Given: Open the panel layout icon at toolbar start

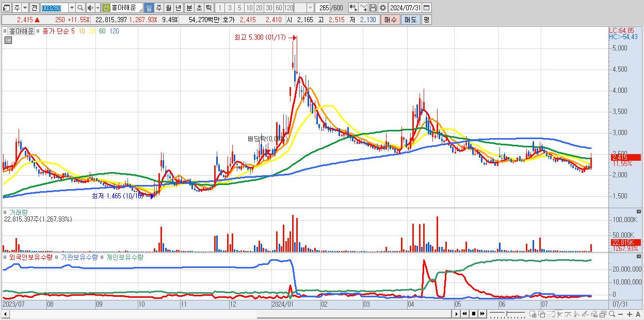Looking at the screenshot, I should pos(7,8).
